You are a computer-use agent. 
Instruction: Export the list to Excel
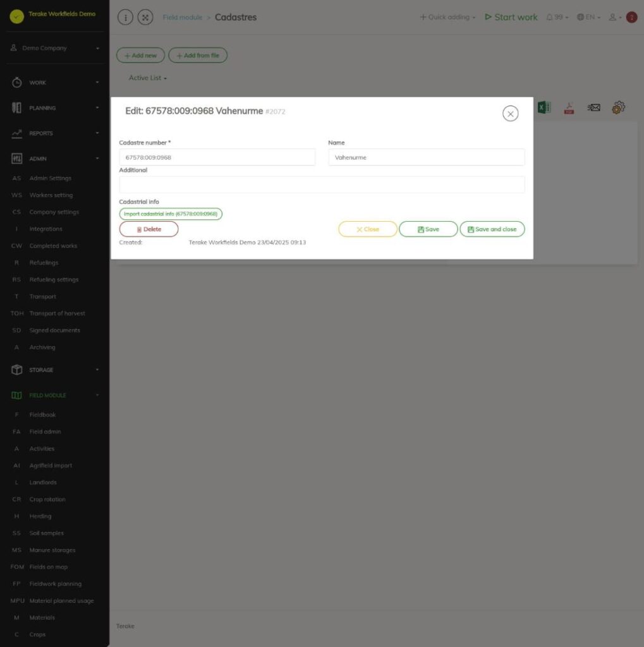click(x=544, y=107)
